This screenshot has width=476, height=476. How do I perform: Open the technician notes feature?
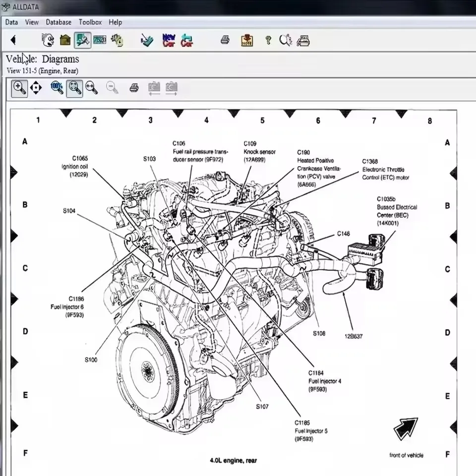pos(246,40)
